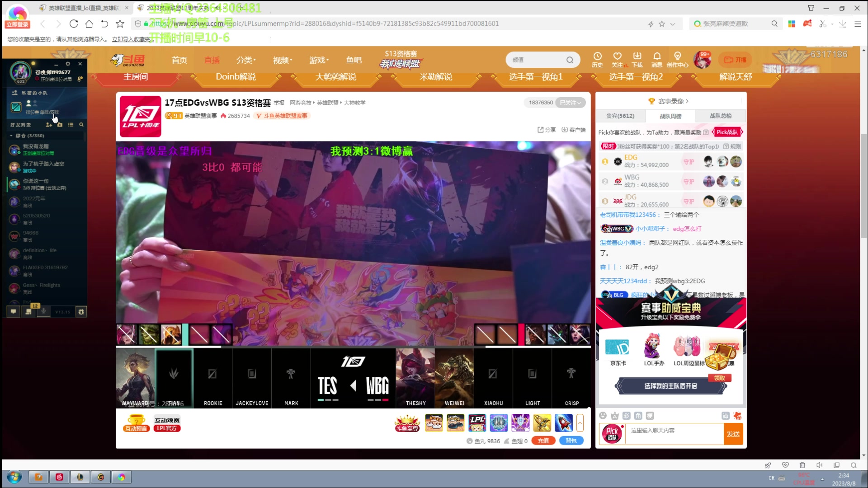The width and height of the screenshot is (868, 488).
Task: Click the 下载 download icon
Action: click(637, 59)
